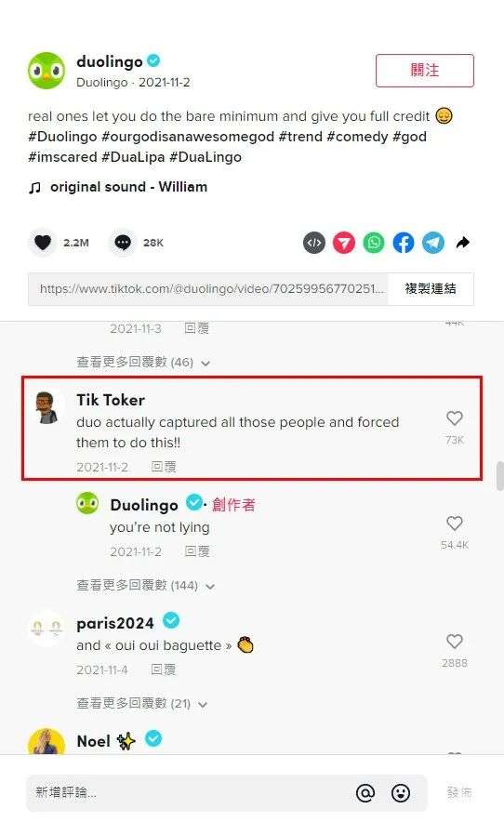Follow duolingo with the 關注 button
The width and height of the screenshot is (504, 822).
point(425,71)
